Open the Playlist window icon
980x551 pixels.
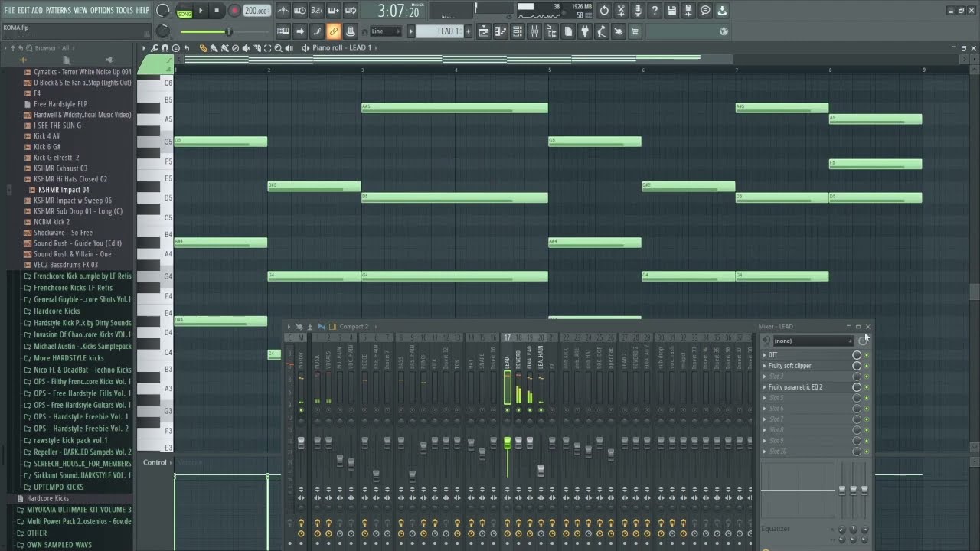pyautogui.click(x=484, y=31)
